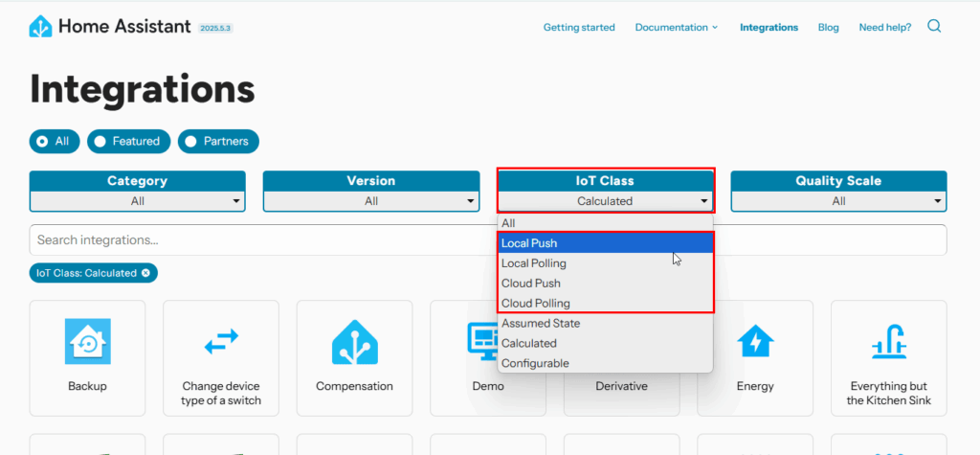This screenshot has height=455, width=980.
Task: Open the Compensation integration icon
Action: (354, 342)
